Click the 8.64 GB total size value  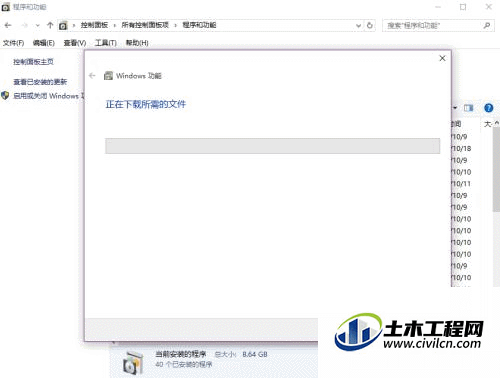[x=255, y=354]
